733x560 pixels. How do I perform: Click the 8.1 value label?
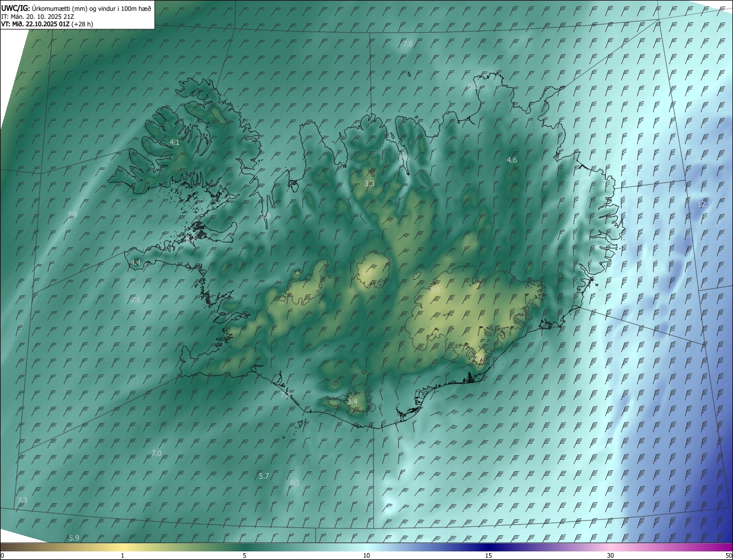coord(295,483)
